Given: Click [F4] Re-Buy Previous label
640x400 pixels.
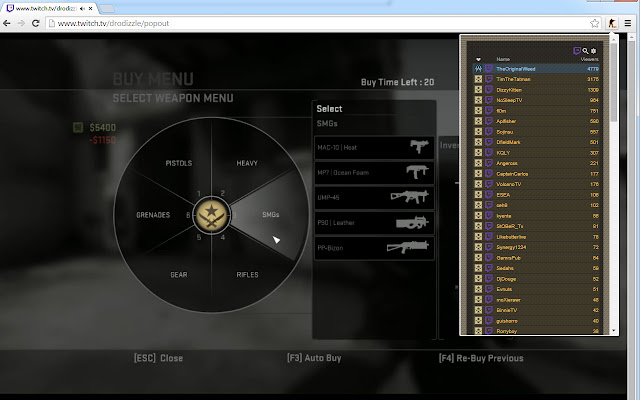Looking at the screenshot, I should (x=481, y=358).
